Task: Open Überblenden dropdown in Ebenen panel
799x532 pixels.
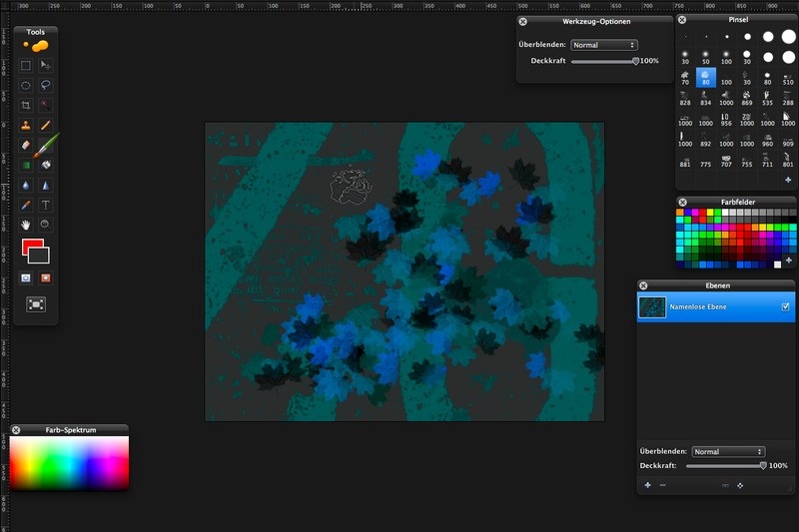Action: pyautogui.click(x=728, y=451)
